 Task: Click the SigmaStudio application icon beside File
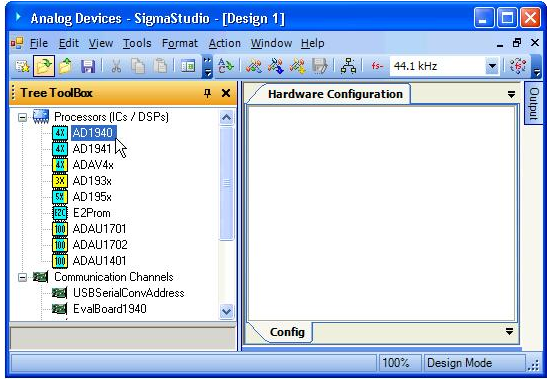point(16,43)
